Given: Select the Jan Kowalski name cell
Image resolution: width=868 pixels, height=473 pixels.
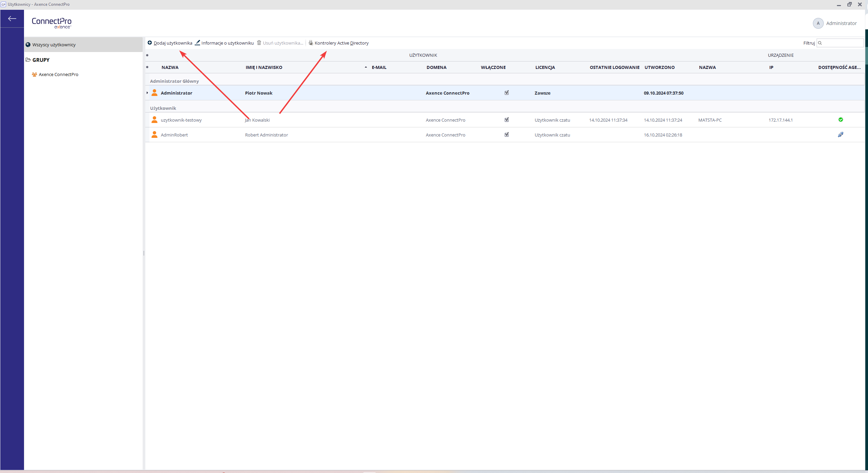Looking at the screenshot, I should pos(257,120).
